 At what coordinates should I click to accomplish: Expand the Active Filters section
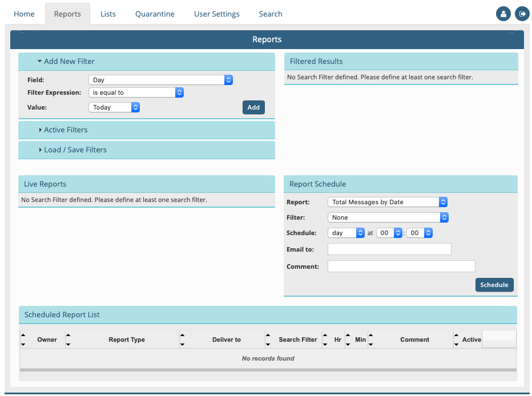(66, 130)
